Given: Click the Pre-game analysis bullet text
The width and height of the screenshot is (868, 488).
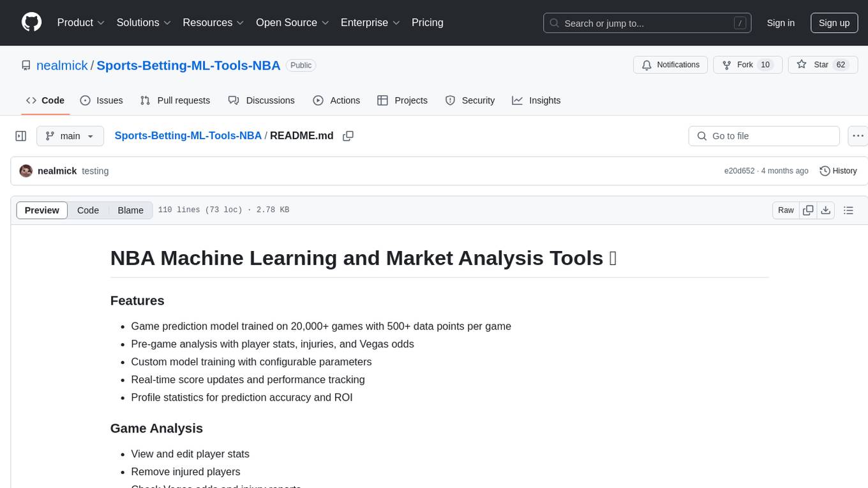Looking at the screenshot, I should (x=273, y=344).
